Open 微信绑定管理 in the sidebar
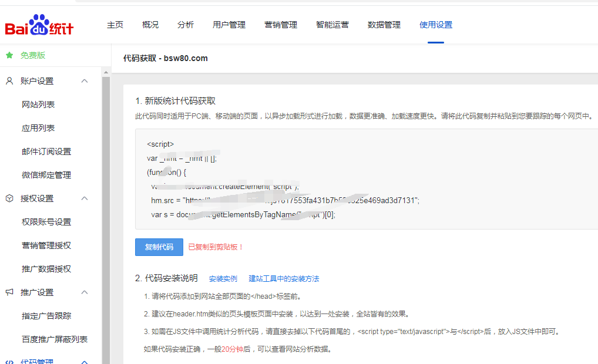The width and height of the screenshot is (598, 364). [x=46, y=175]
